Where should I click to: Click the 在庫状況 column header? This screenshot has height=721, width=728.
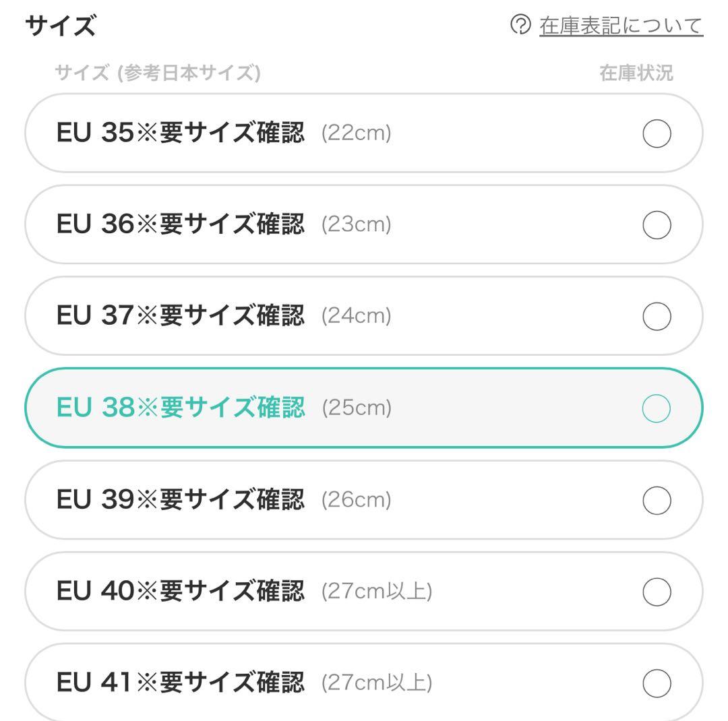click(x=636, y=73)
